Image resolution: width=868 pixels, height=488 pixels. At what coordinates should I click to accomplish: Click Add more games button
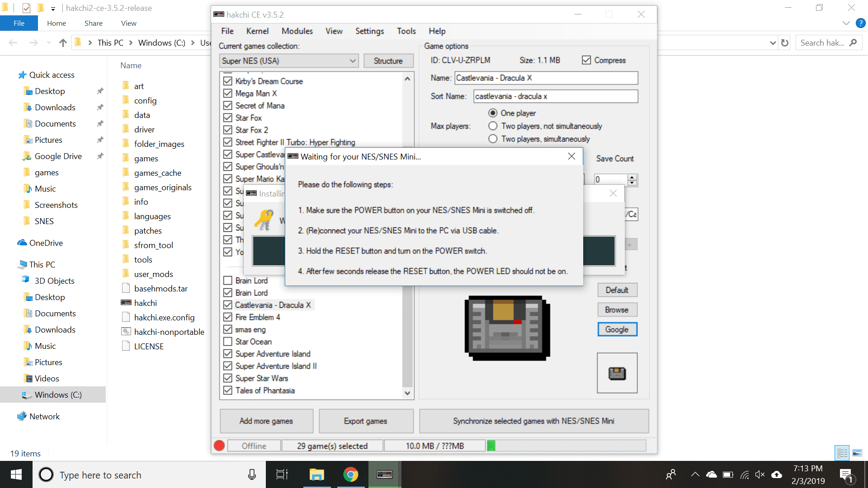(x=266, y=421)
